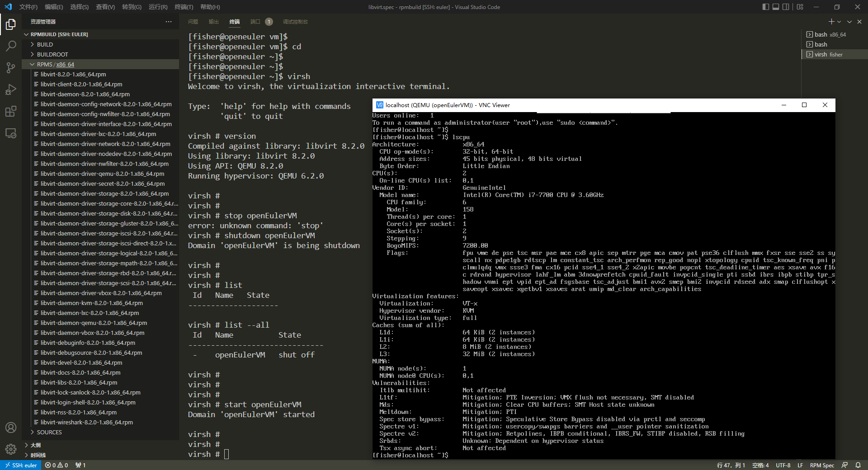Expand the 大纲 outline section
This screenshot has width=868, height=470.
(100, 445)
